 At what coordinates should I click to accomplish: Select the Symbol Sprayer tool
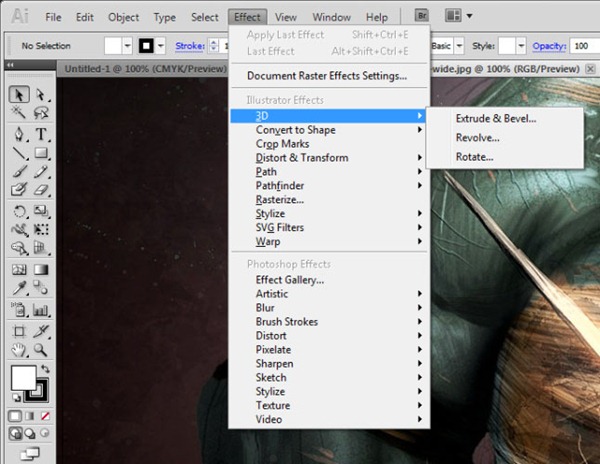pyautogui.click(x=19, y=309)
